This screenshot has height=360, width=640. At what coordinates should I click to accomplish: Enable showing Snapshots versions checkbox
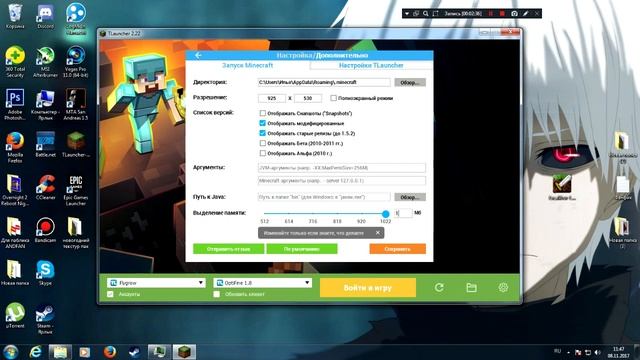coord(262,113)
